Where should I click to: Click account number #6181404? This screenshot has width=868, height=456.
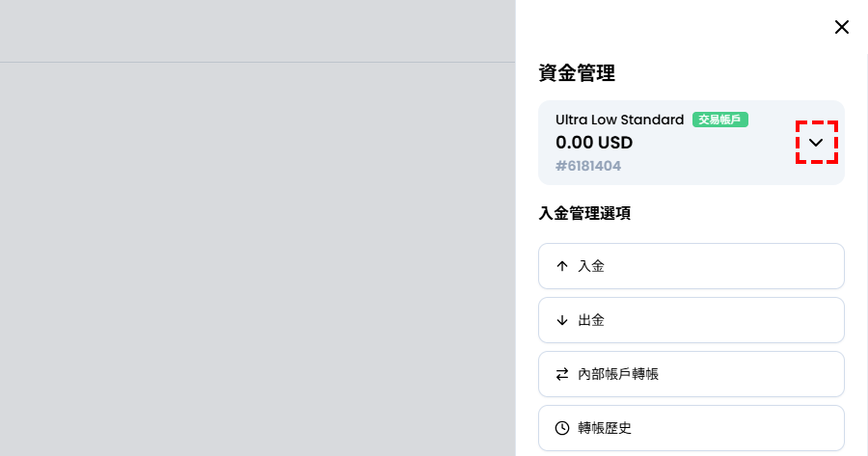(x=588, y=166)
